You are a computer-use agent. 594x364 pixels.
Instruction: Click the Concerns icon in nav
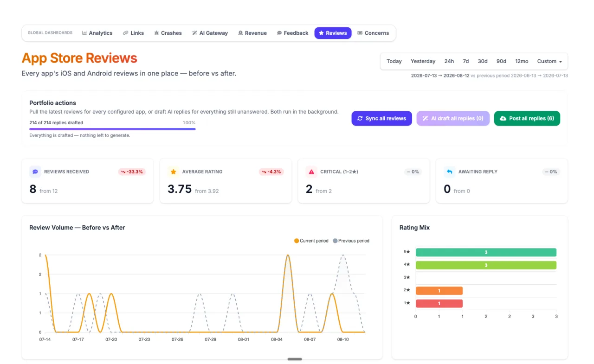[360, 33]
